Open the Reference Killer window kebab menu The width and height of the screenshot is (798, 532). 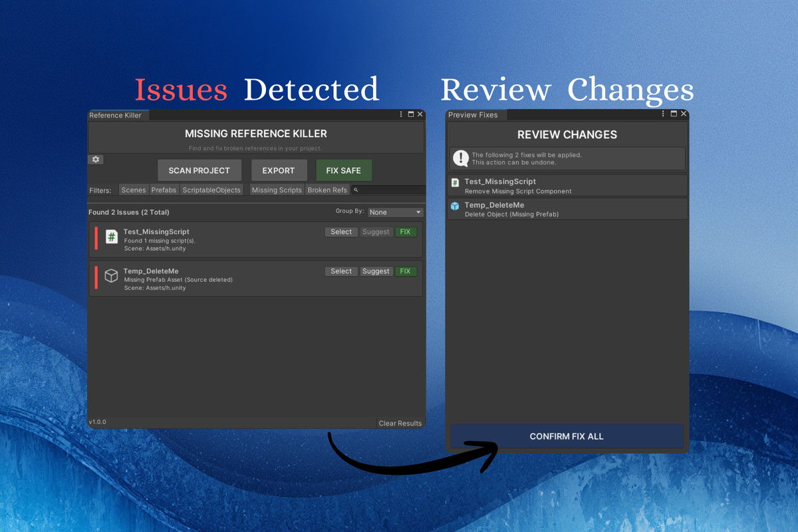[x=401, y=114]
